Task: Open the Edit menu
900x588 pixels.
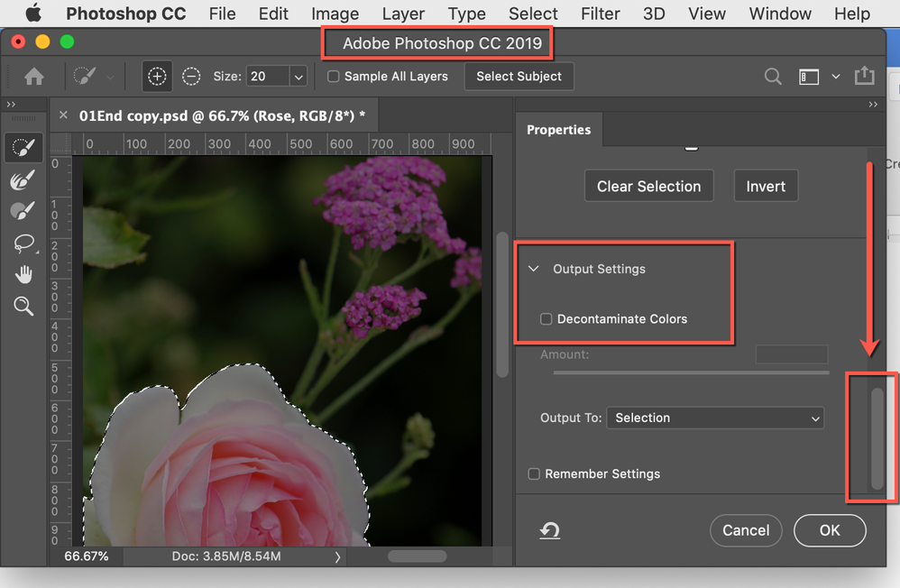Action: 273,14
